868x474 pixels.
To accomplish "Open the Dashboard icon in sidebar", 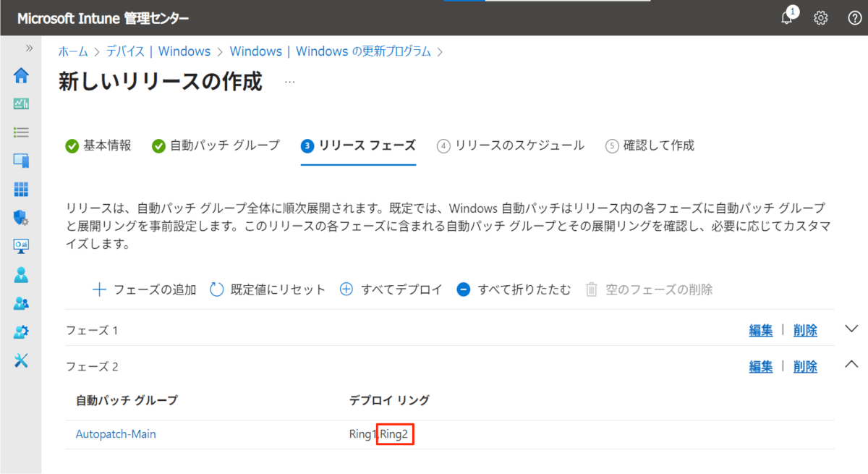I will pyautogui.click(x=21, y=103).
